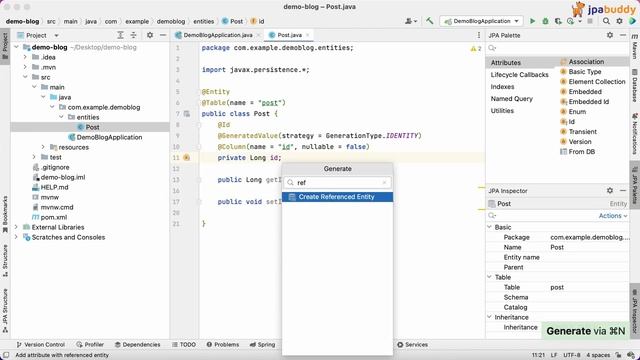The height and width of the screenshot is (360, 640).
Task: Expand External Libraries node
Action: coord(16,227)
